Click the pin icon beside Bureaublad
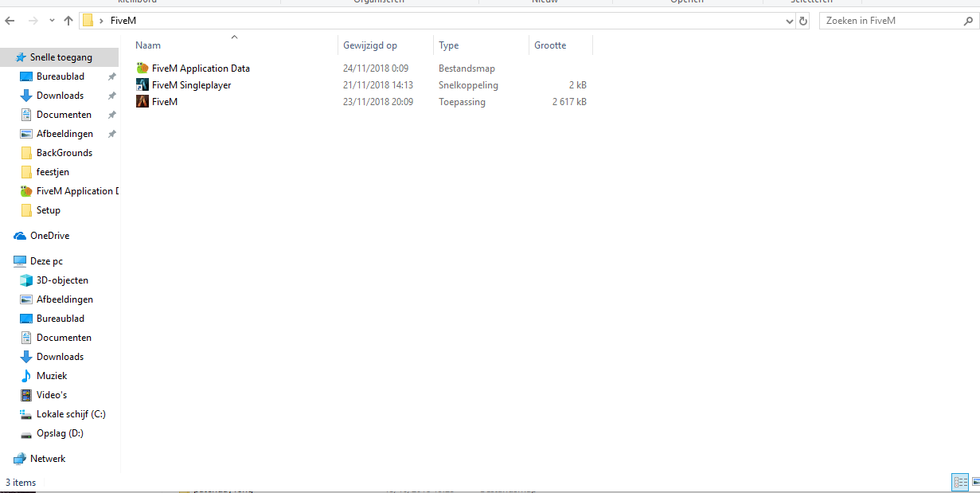This screenshot has width=980, height=493. pos(112,76)
